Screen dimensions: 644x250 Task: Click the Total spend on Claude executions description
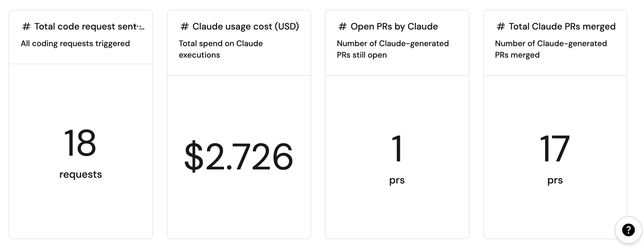coord(220,49)
